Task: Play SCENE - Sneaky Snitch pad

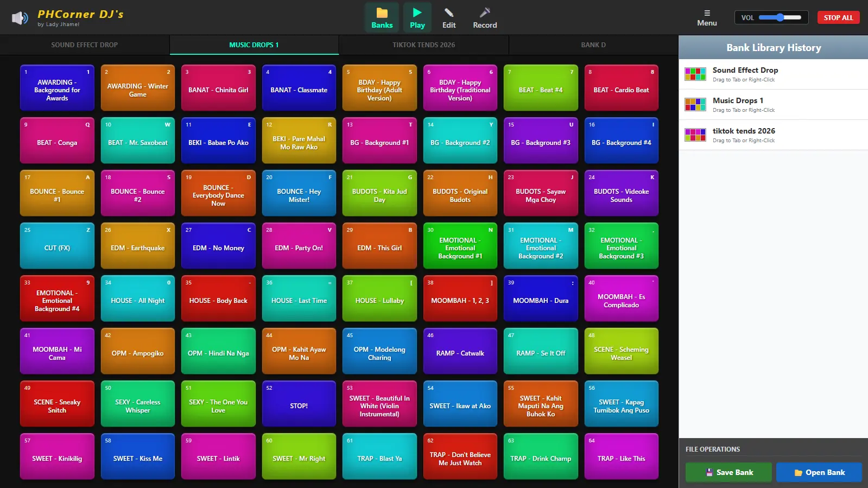Action: pos(57,403)
